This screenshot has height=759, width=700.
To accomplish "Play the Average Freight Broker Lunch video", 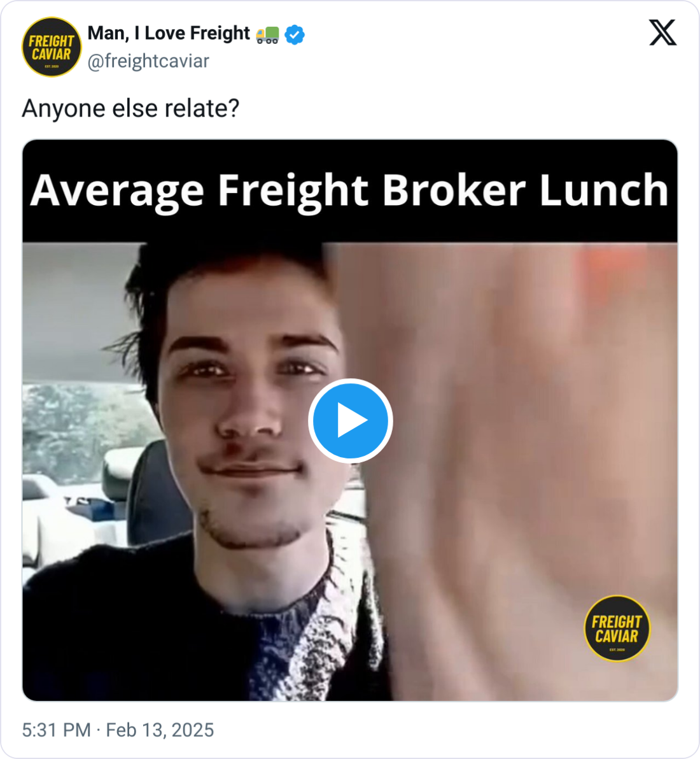I will coord(350,421).
